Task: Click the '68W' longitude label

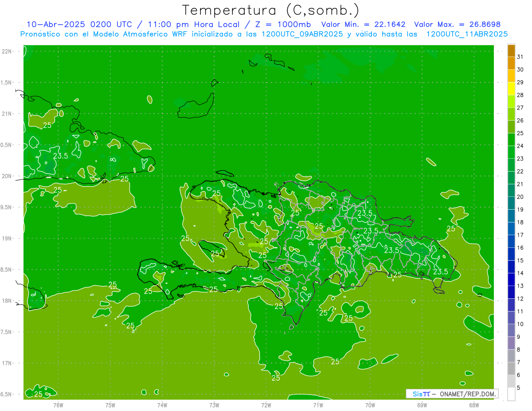Action: pyautogui.click(x=474, y=405)
